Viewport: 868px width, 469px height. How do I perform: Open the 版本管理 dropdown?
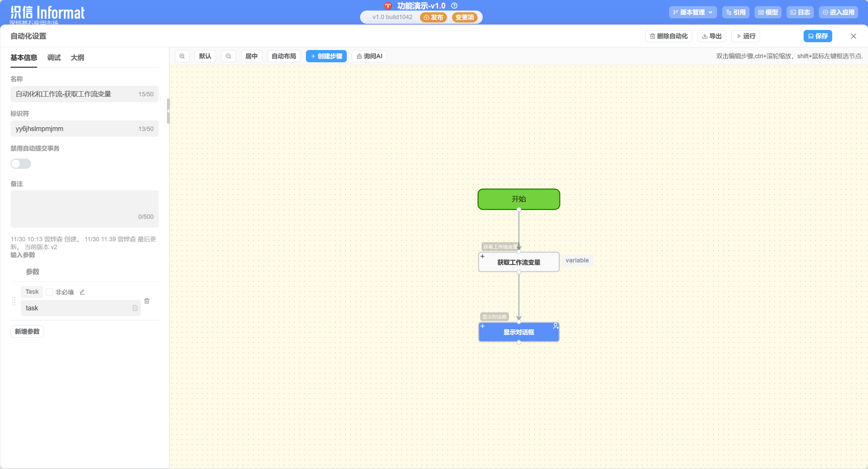click(693, 12)
